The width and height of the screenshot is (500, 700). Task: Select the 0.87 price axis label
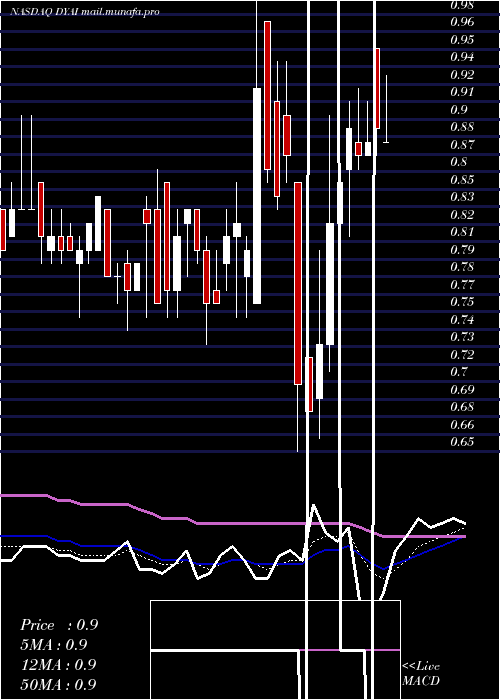(462, 144)
